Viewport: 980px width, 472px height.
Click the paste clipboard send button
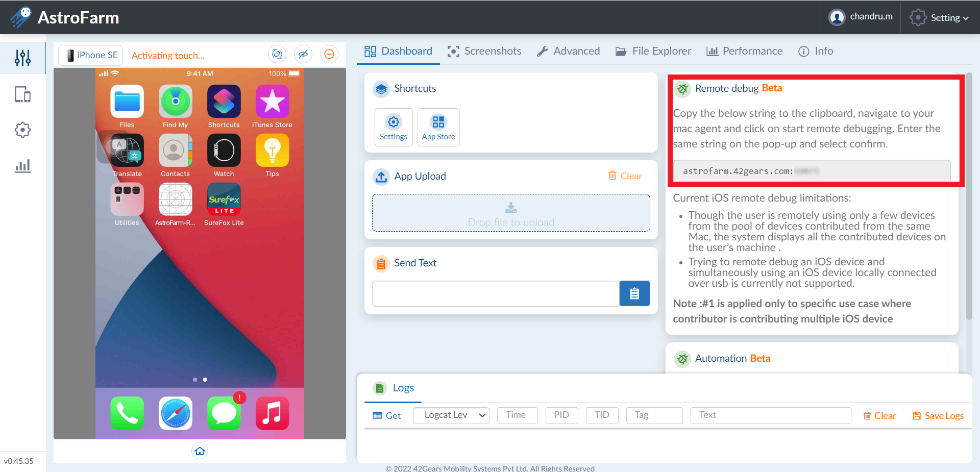click(634, 293)
